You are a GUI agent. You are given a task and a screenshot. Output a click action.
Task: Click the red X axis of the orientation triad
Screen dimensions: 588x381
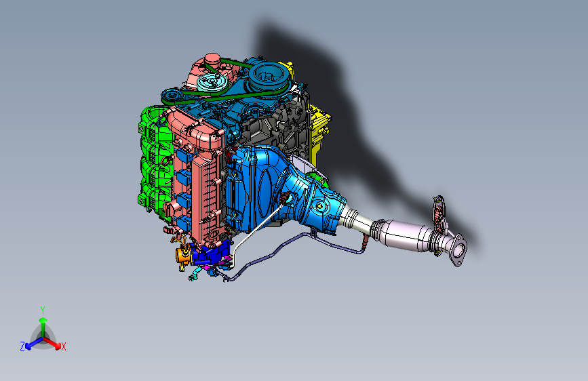(52, 343)
